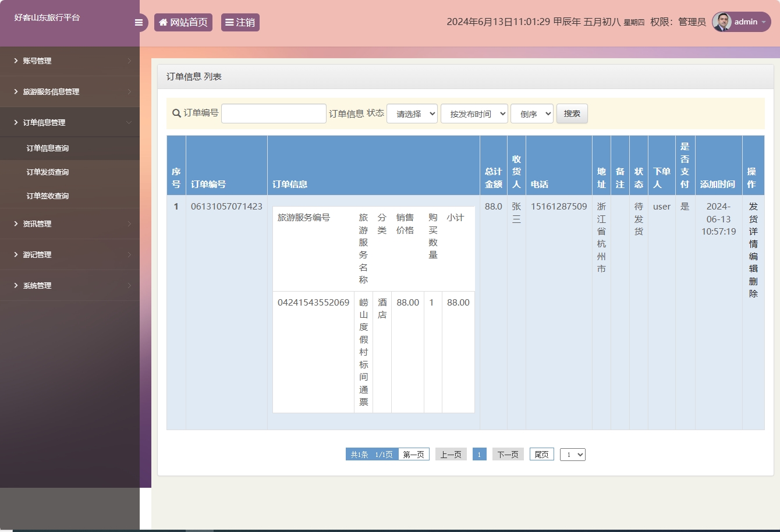Click the 注销 logout button
This screenshot has width=780, height=532.
point(240,23)
